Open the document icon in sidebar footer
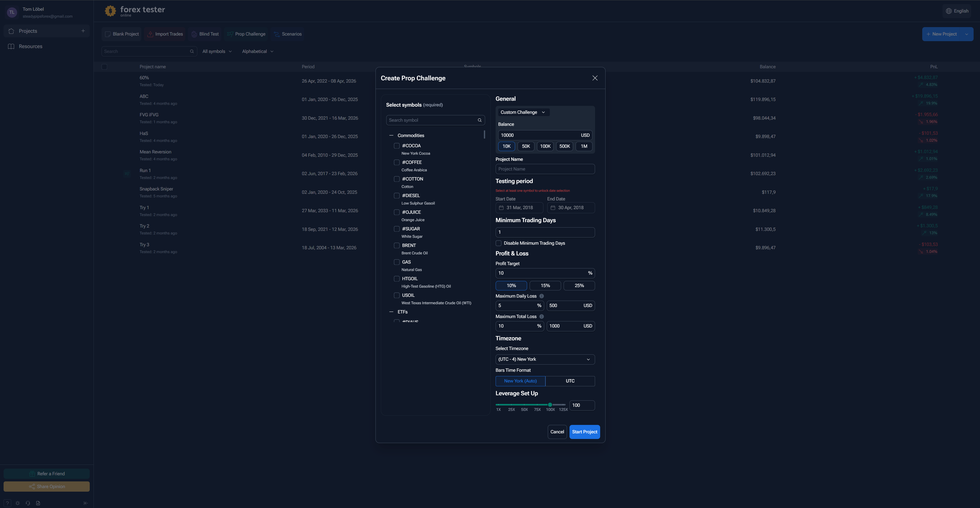The image size is (980, 508). (x=38, y=503)
